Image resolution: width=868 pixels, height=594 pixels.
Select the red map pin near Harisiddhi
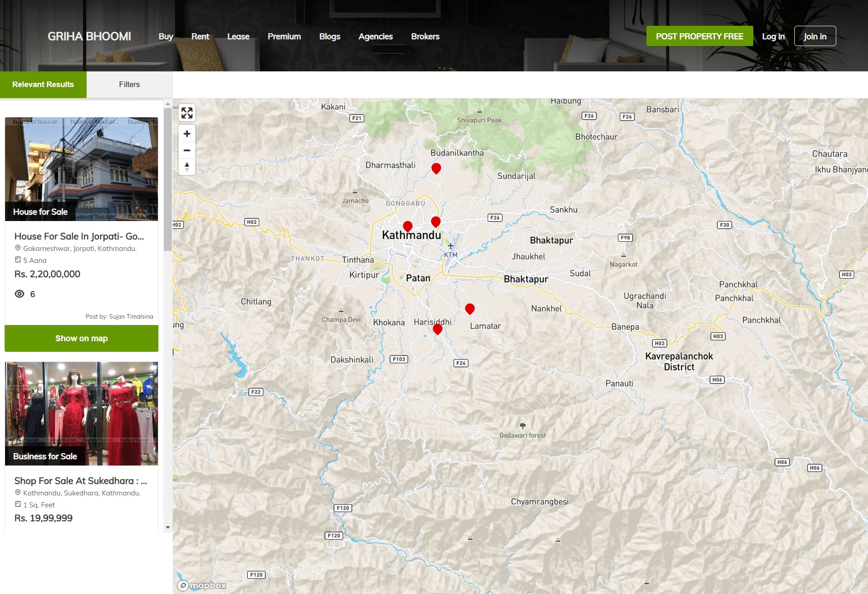[437, 329]
